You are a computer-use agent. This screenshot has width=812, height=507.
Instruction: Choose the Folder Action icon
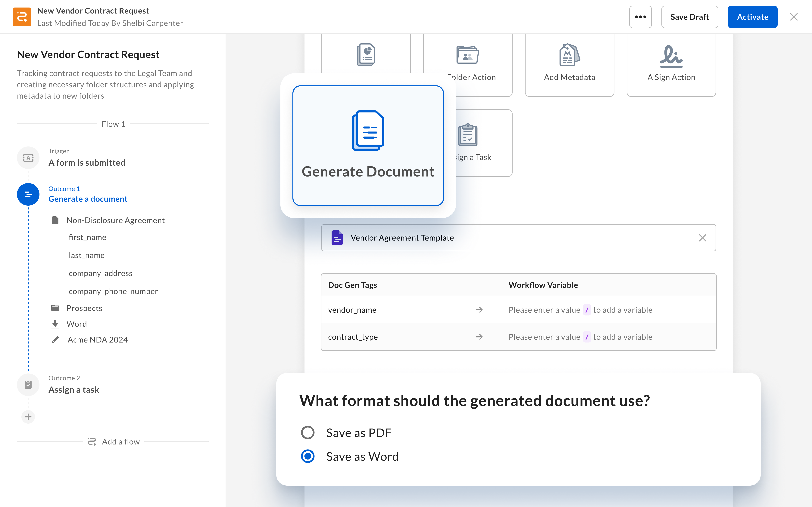click(467, 55)
